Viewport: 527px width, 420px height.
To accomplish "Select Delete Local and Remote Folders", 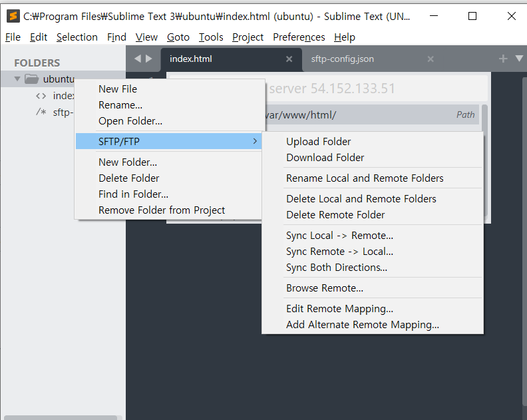I will 373,199.
